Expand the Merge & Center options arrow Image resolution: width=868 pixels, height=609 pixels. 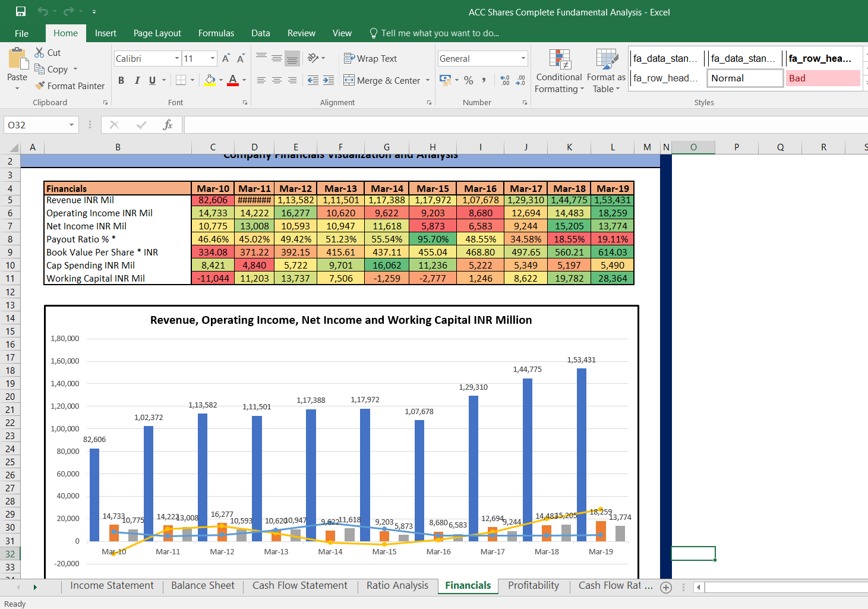point(428,80)
